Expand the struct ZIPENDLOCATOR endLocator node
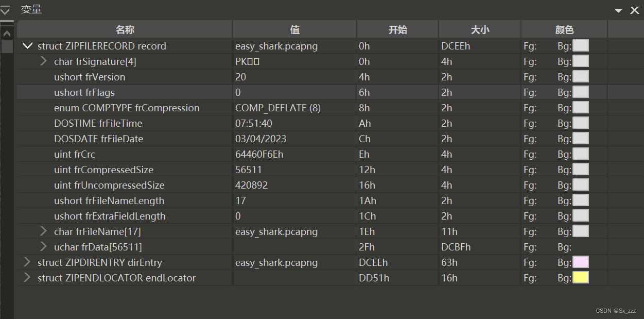 click(27, 277)
